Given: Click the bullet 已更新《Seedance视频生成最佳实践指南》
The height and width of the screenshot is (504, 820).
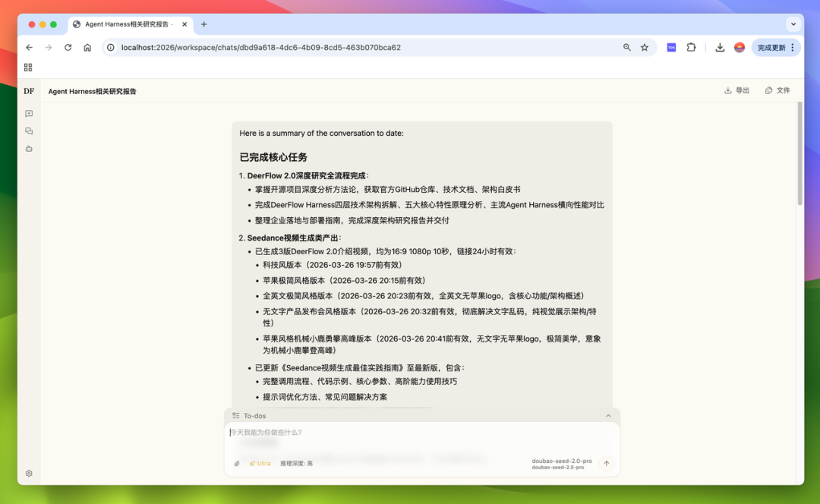Looking at the screenshot, I should click(360, 368).
